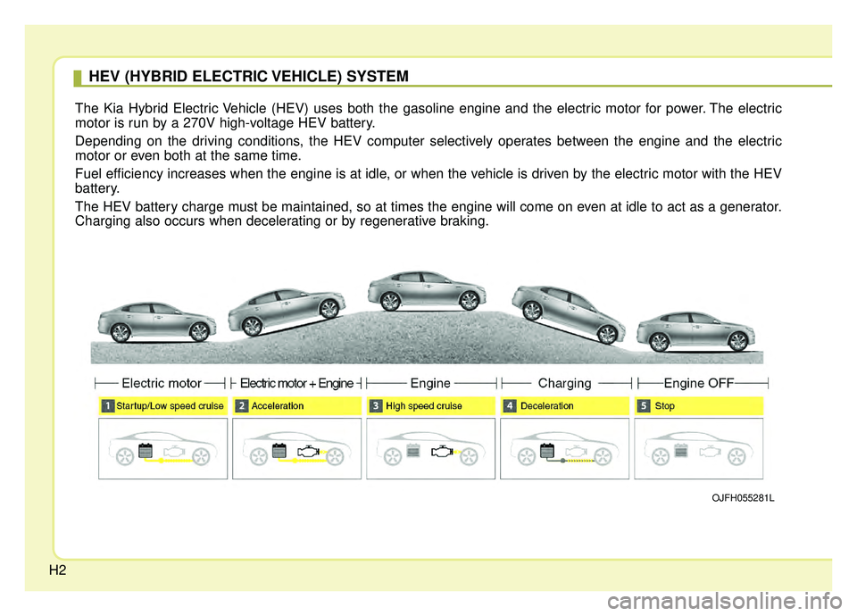857x616 pixels.
Task: Click the 'Charging' mode label
Action: [564, 383]
